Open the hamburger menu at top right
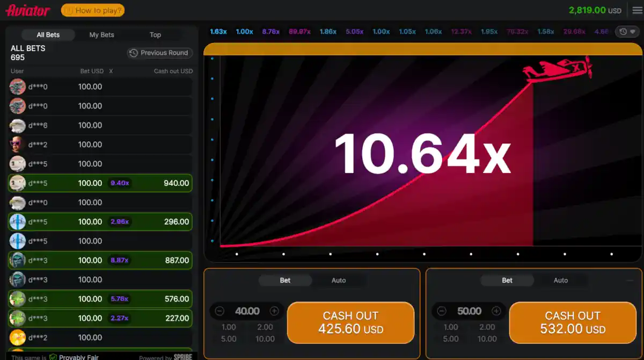This screenshot has height=360, width=644. pyautogui.click(x=636, y=10)
